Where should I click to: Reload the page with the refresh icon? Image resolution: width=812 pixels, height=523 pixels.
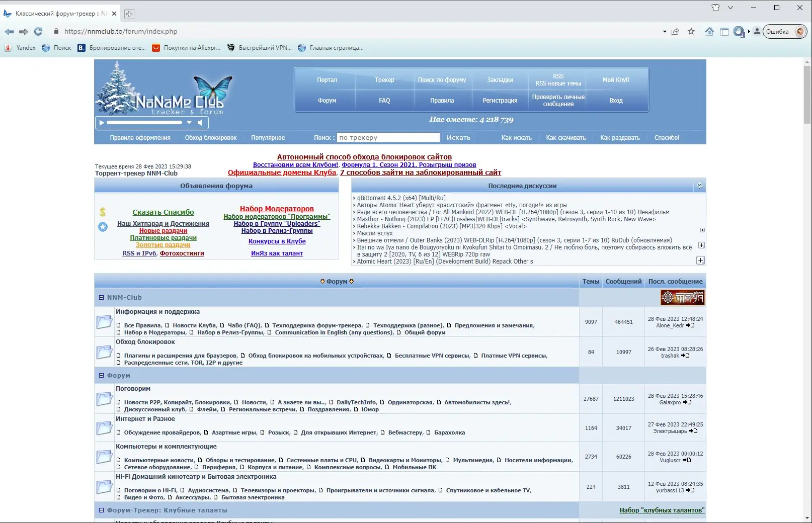38,32
